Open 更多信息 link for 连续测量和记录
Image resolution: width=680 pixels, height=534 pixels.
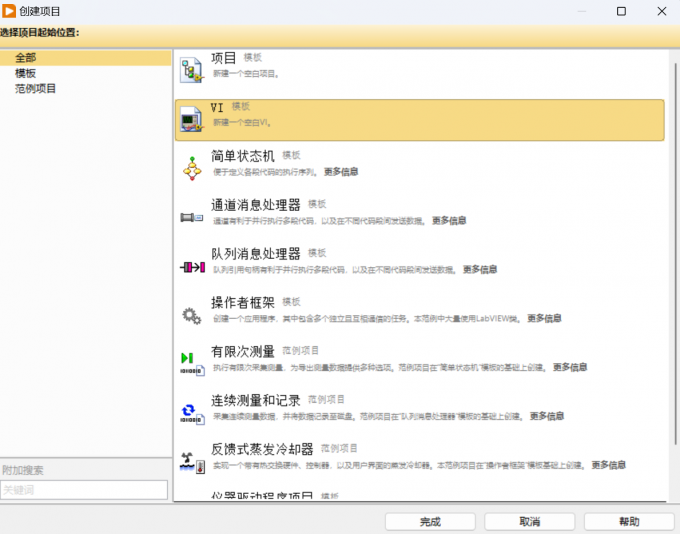pyautogui.click(x=547, y=416)
